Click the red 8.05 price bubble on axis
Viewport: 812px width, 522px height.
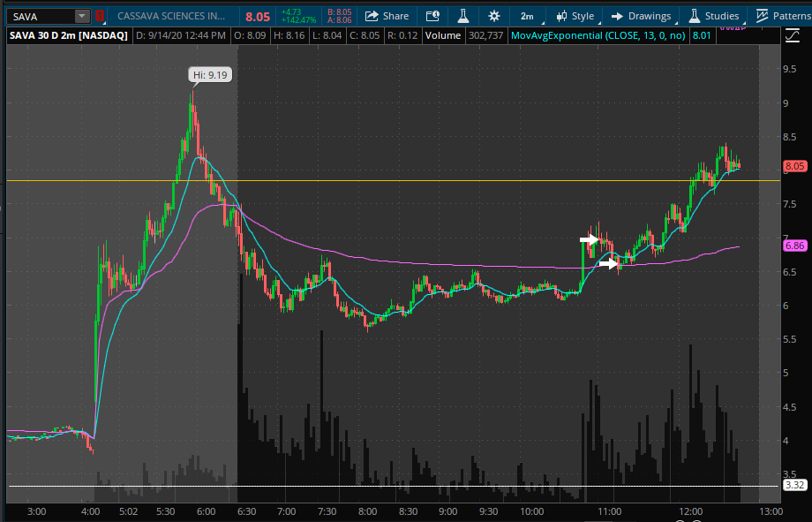coord(794,165)
